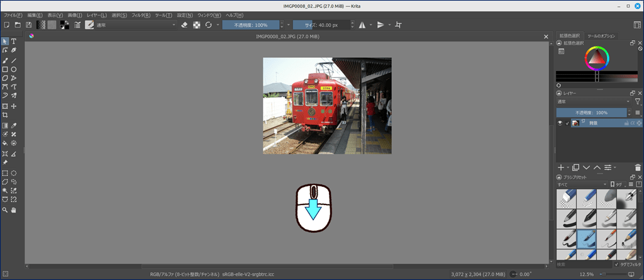
Task: Add a new layer with plus icon
Action: pos(561,167)
